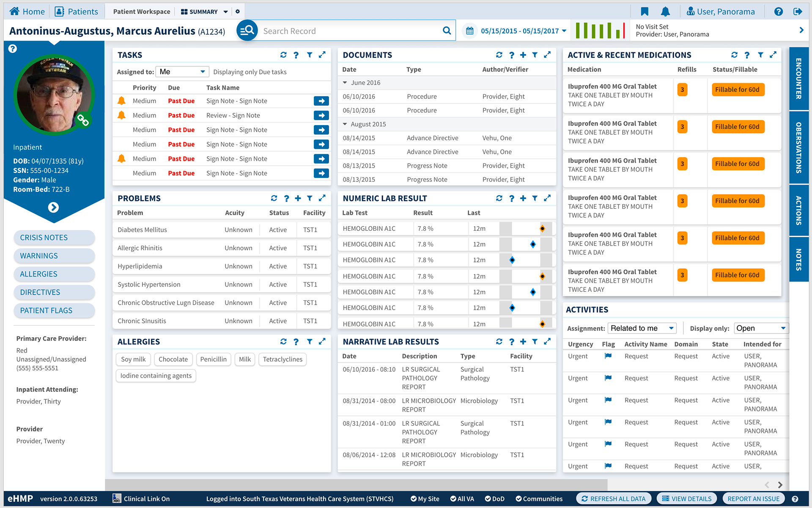Viewport: 812px width, 508px height.
Task: Open the notifications bell icon
Action: (x=665, y=11)
